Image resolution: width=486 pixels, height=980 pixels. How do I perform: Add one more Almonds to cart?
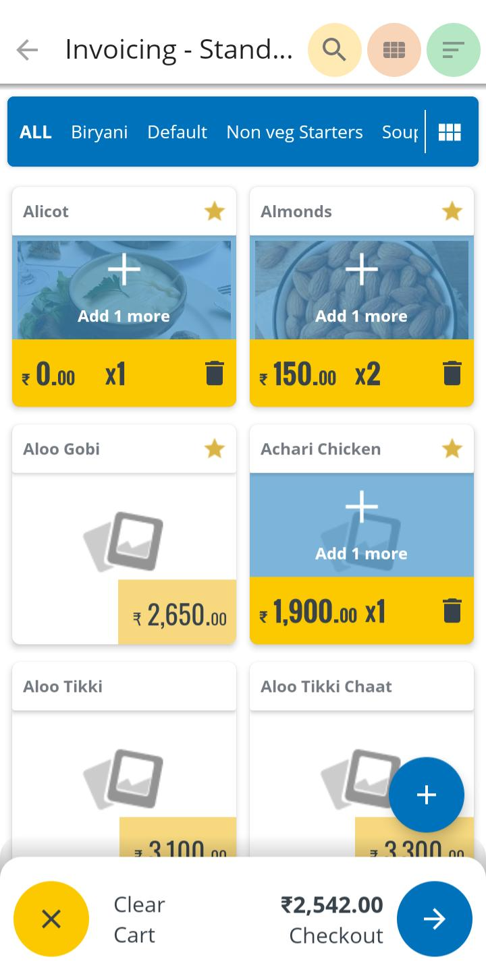pyautogui.click(x=361, y=288)
